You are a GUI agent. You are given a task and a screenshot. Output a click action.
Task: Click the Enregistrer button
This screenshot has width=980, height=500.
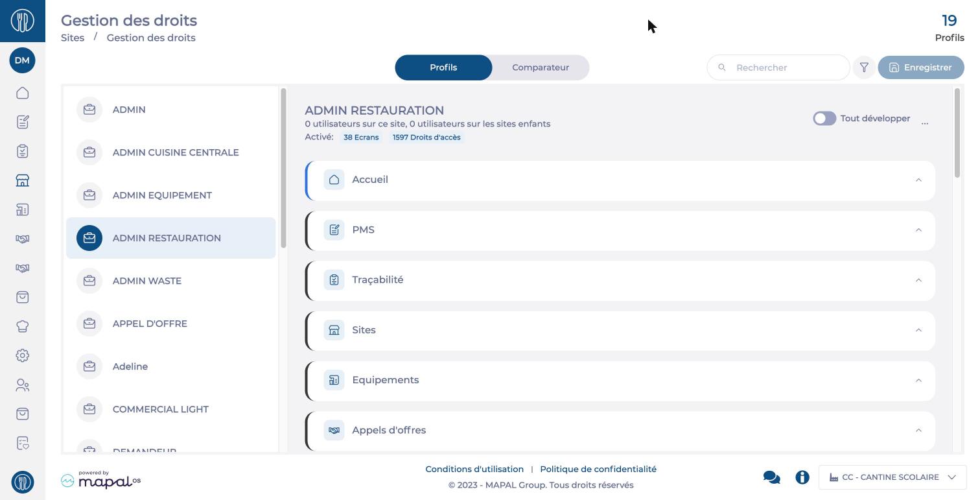(x=921, y=67)
